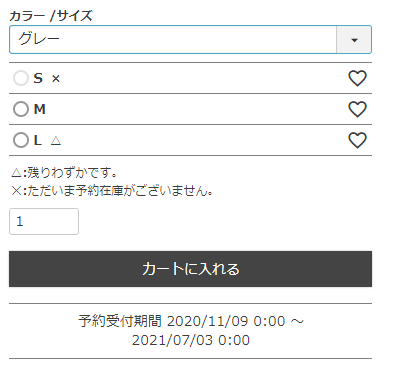Expand the グレー color select box
This screenshot has width=397, height=375.
[x=190, y=39]
